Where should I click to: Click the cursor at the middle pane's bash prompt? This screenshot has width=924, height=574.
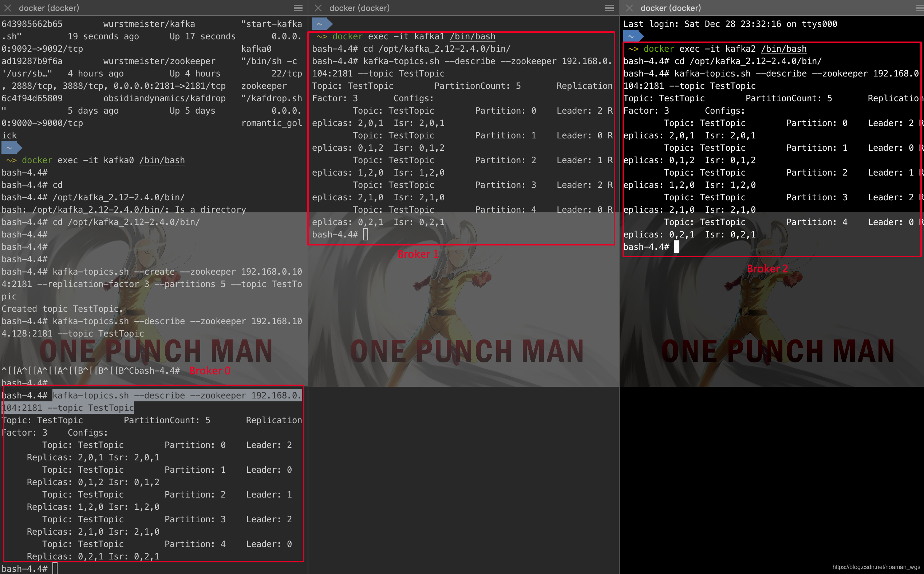point(366,234)
